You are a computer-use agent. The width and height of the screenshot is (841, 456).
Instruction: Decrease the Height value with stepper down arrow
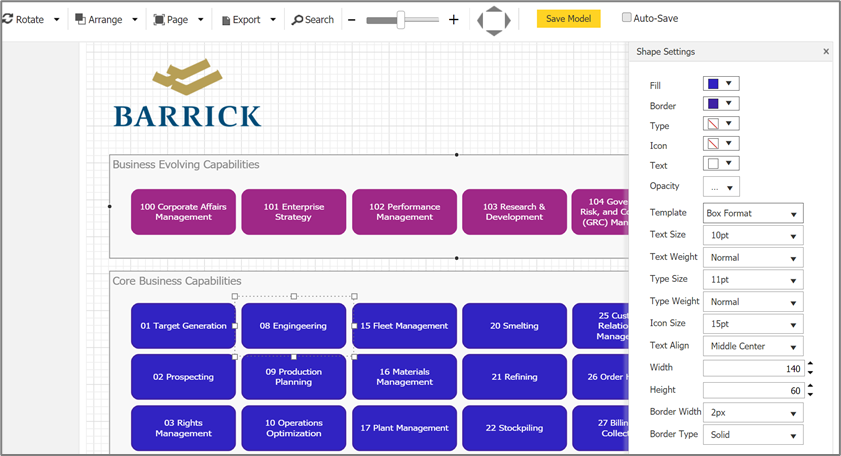pos(810,394)
